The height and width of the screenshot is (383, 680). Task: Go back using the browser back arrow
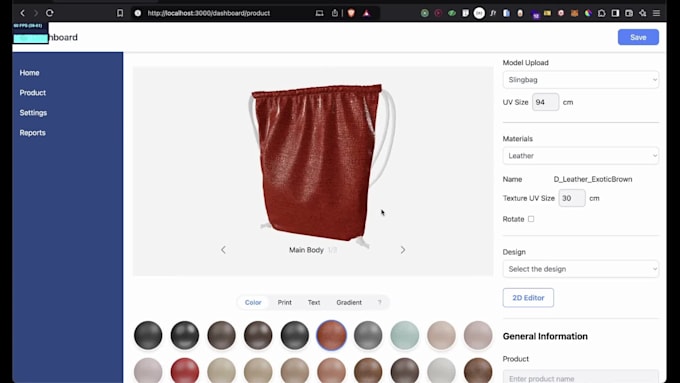point(23,13)
